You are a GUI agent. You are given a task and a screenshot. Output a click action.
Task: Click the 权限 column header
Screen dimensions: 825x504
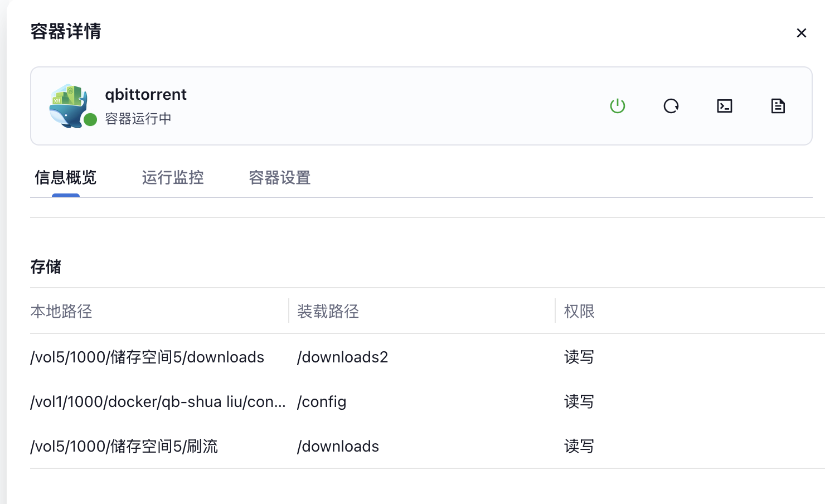point(579,311)
